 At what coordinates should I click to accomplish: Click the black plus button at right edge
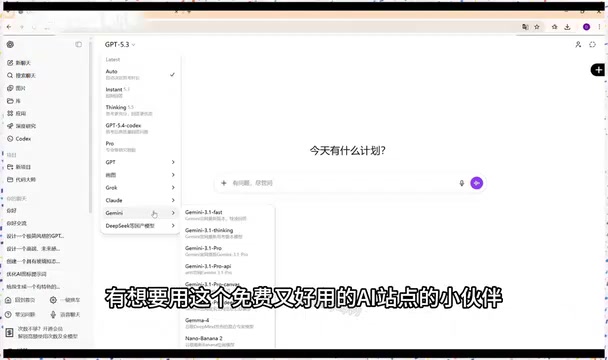pyautogui.click(x=598, y=70)
